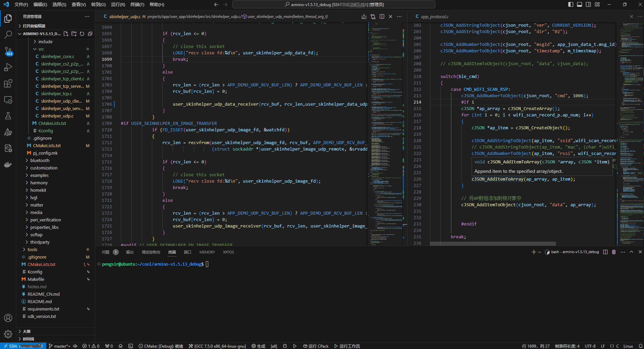Switch to the 调试控制台 panel tab
This screenshot has width=644, height=349.
coord(151,252)
